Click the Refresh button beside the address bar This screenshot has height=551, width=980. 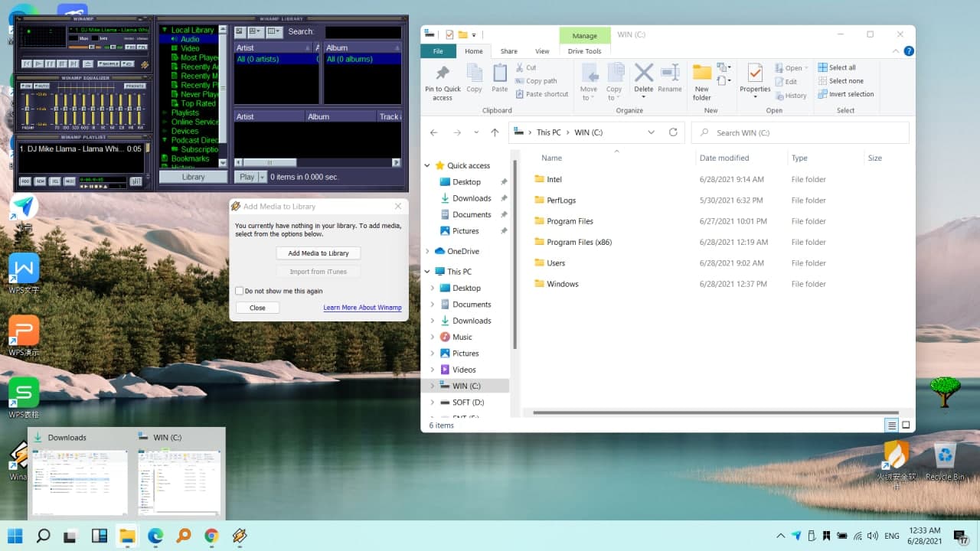673,132
